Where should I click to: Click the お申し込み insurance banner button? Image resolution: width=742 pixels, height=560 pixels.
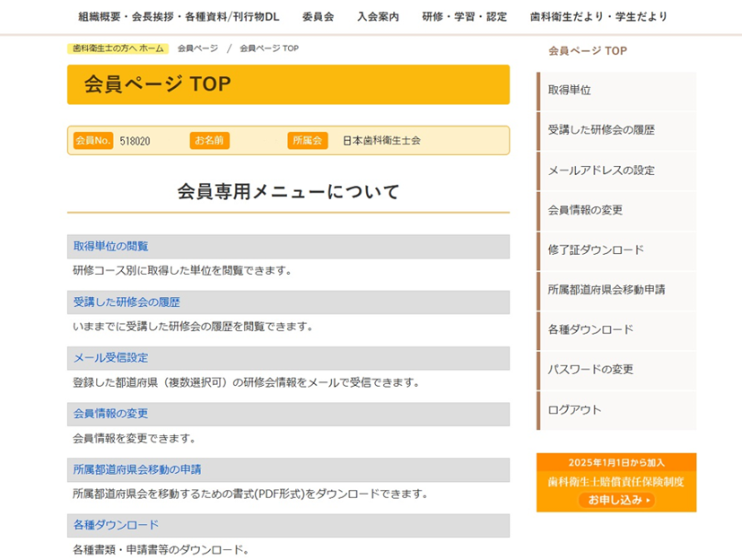616,500
